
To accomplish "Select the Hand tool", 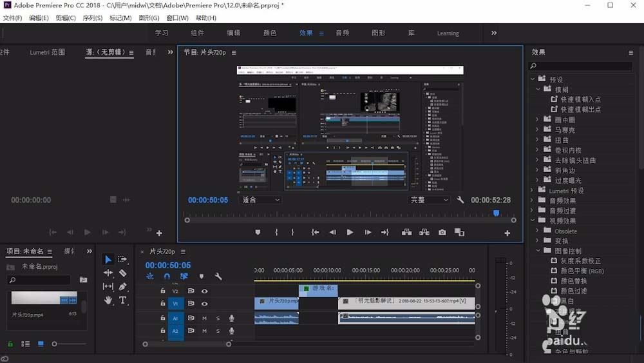I will [108, 300].
